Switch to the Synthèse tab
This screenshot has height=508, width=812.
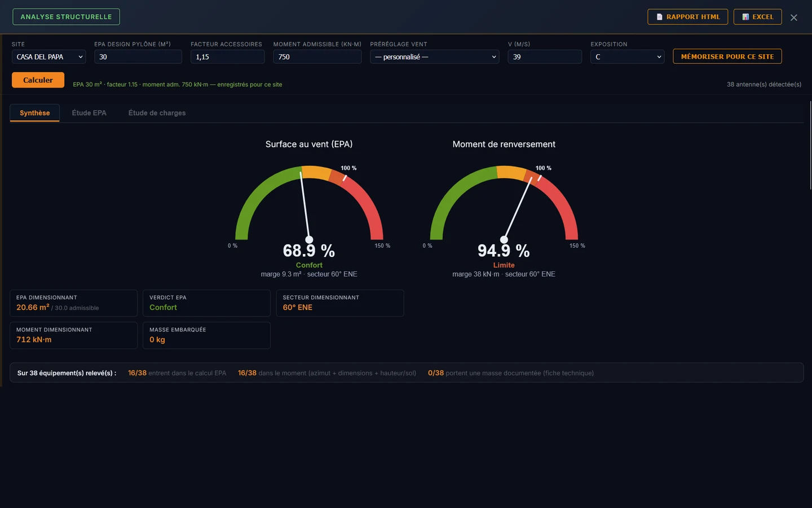[34, 113]
